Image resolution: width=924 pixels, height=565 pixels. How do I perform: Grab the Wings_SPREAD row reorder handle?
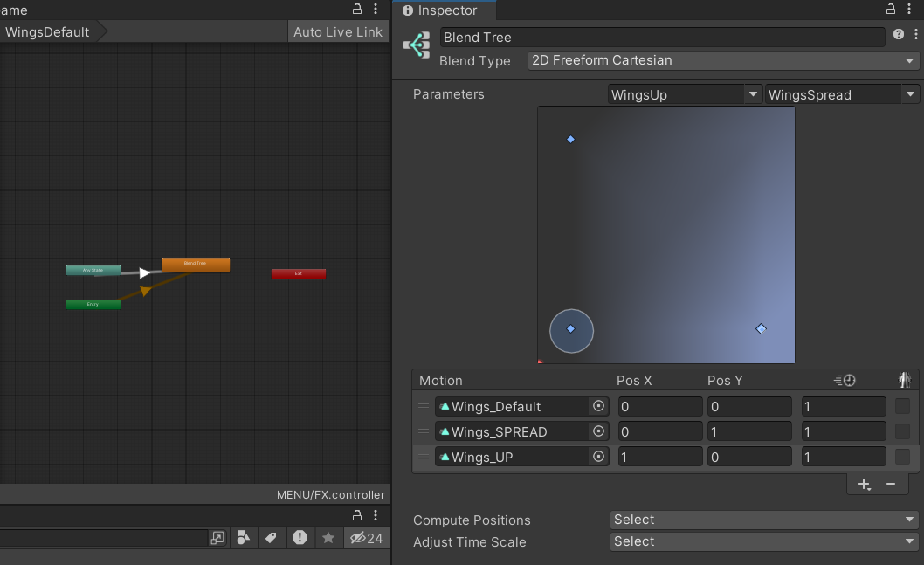tap(424, 431)
